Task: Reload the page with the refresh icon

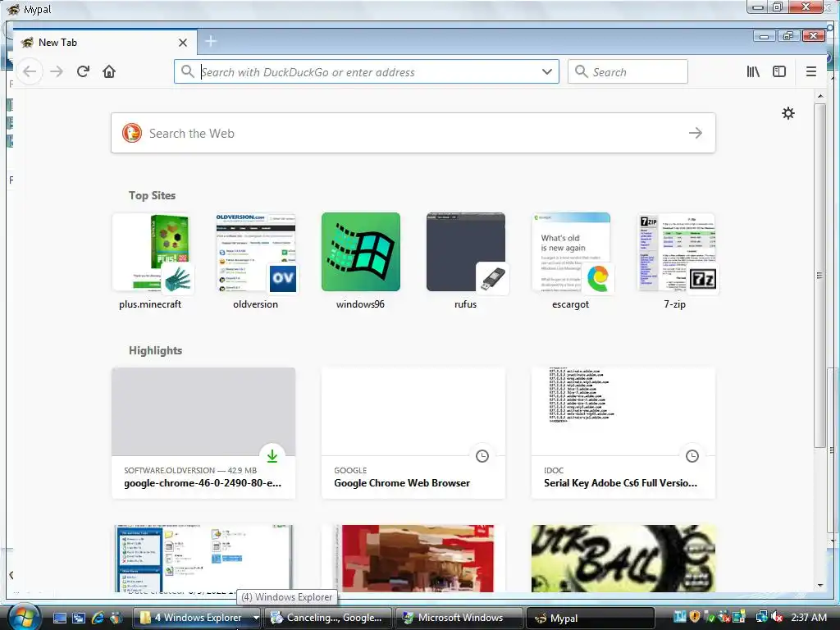Action: coord(83,71)
